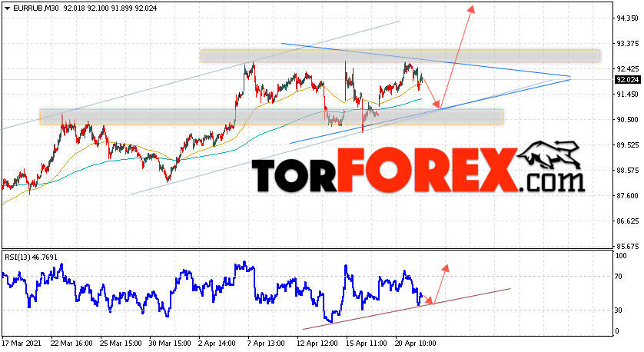Click the 90.500 price axis label

pyautogui.click(x=627, y=120)
